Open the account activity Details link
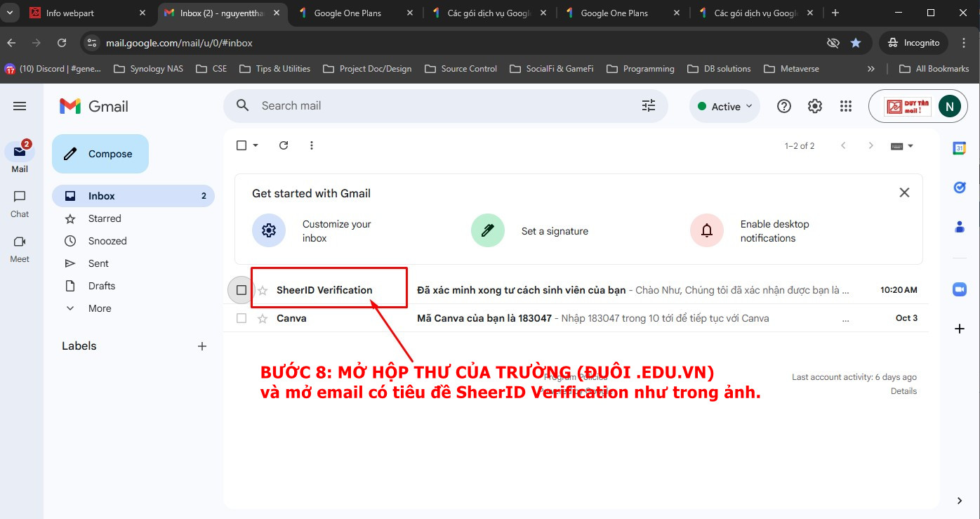The image size is (980, 519). 903,391
